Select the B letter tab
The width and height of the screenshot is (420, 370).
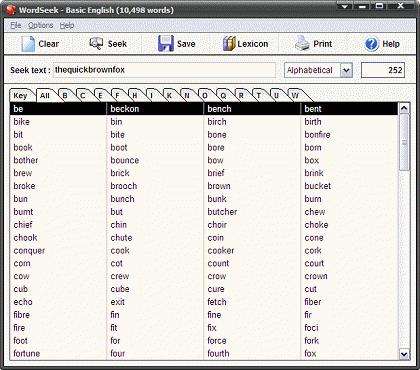coord(65,96)
